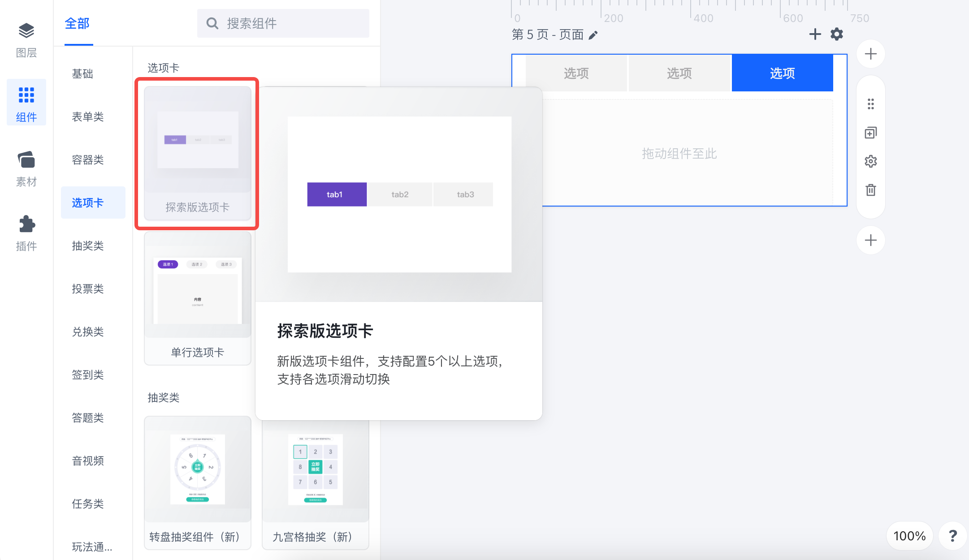Switch to the 全部 tab
969x560 pixels.
click(77, 23)
